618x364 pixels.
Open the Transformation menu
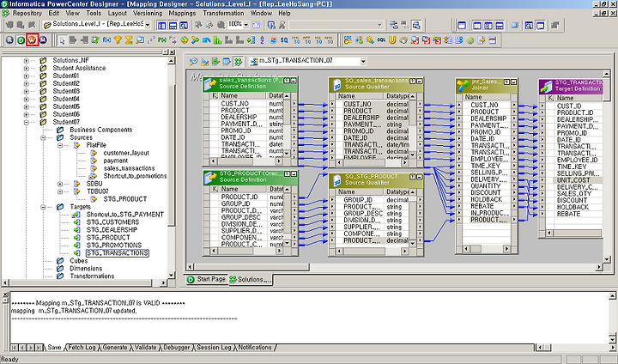tap(223, 13)
